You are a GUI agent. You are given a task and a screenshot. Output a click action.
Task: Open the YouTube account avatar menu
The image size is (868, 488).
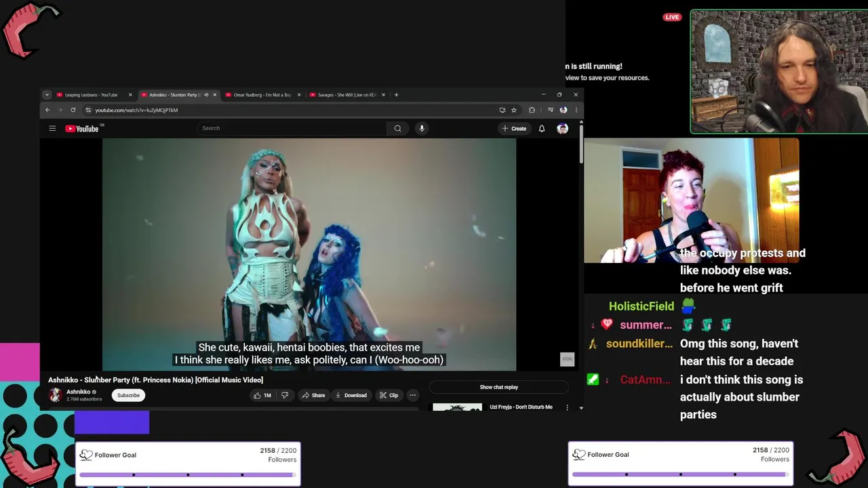[562, 128]
